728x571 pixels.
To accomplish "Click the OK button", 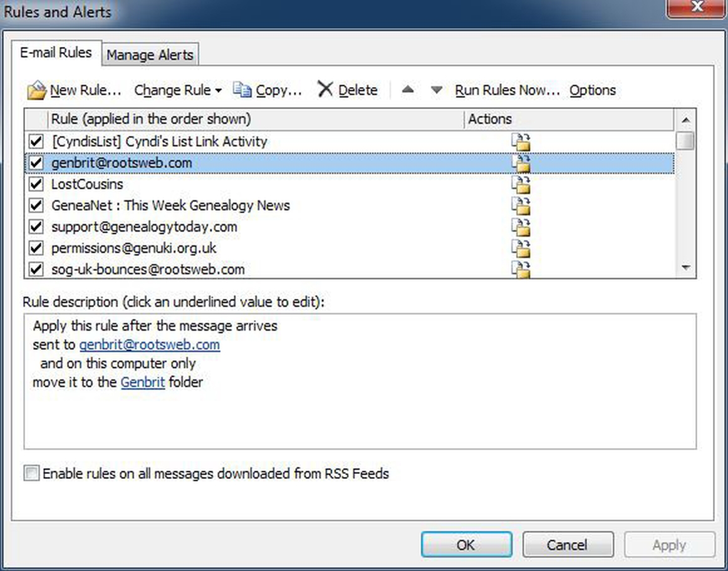I will (467, 545).
